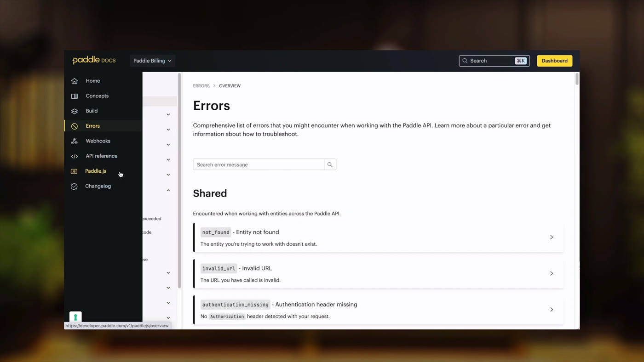Image resolution: width=644 pixels, height=362 pixels.
Task: Click the Home house icon
Action: tap(75, 81)
